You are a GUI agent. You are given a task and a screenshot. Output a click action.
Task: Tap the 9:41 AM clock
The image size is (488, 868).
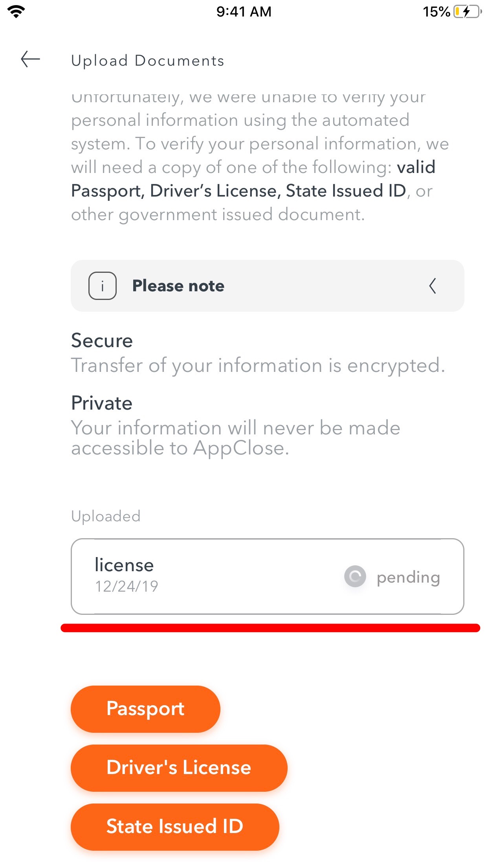click(x=244, y=11)
